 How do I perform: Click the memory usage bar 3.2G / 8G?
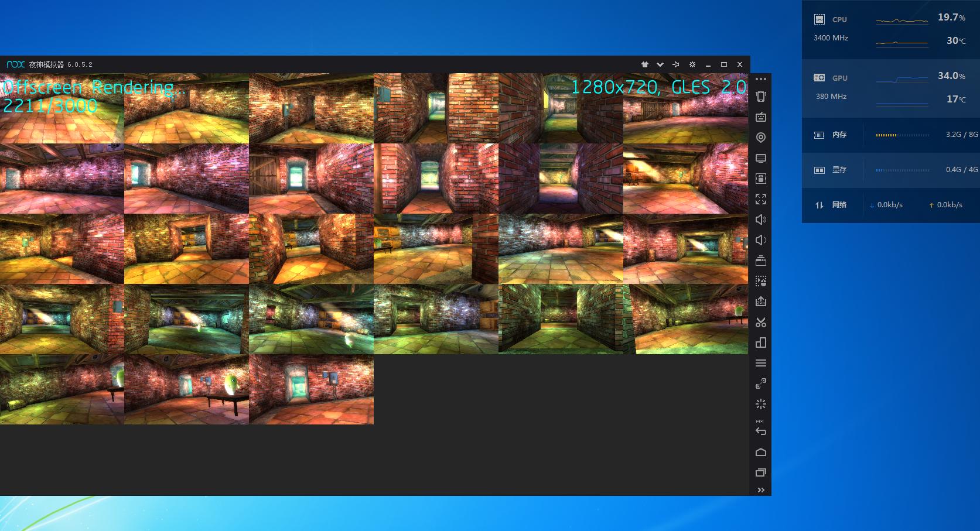click(x=902, y=135)
